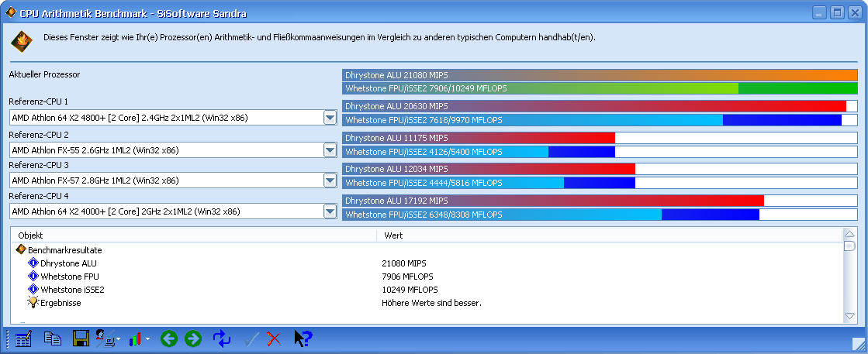Click Dhrystone ALU 20630 MIPS bar

click(x=600, y=106)
